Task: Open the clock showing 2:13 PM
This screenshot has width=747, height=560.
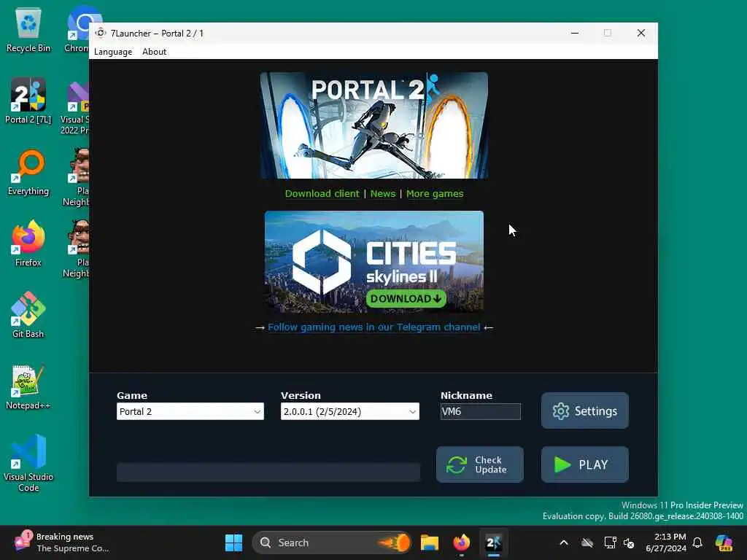Action: tap(666, 542)
